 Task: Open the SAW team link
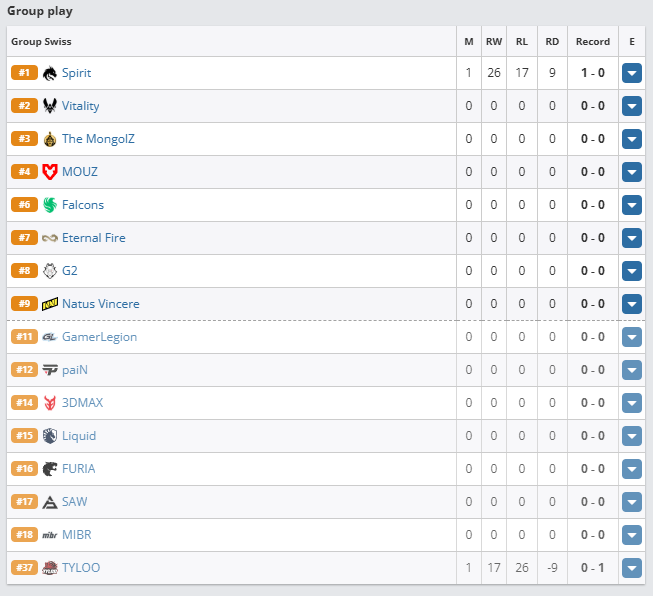75,502
